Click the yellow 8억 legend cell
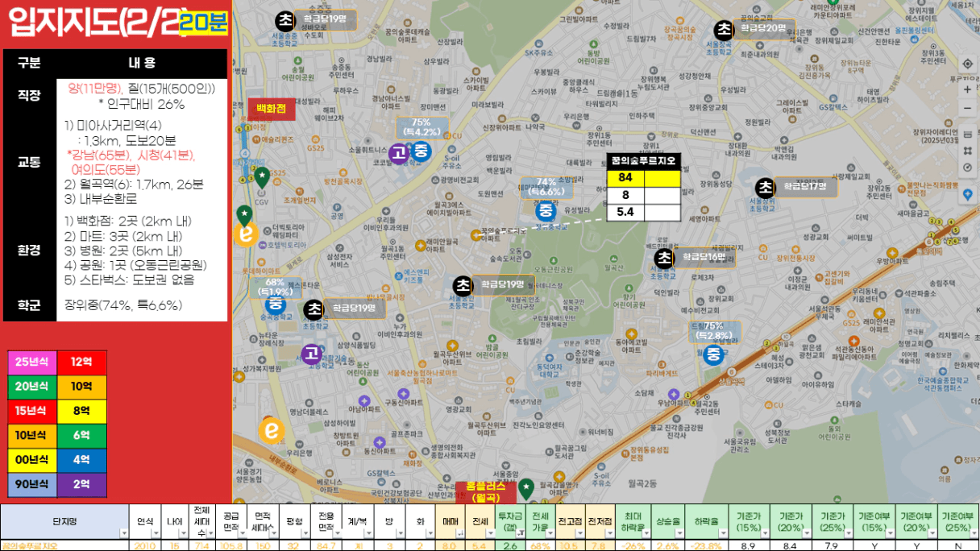Viewport: 980px width, 551px height. tap(81, 411)
